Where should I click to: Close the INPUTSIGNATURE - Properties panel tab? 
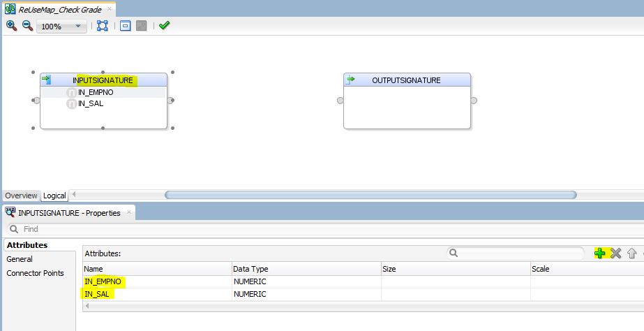click(129, 212)
